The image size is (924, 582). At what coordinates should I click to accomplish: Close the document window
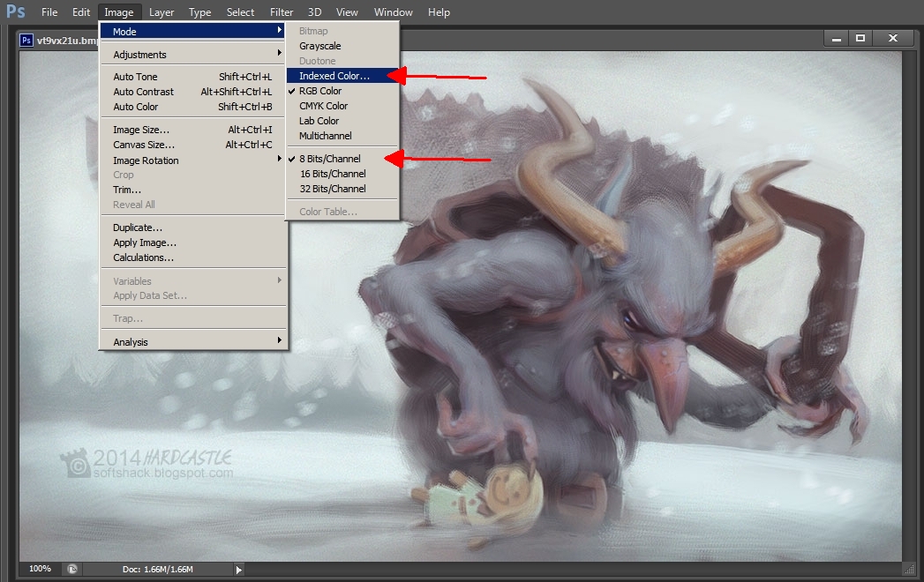pyautogui.click(x=893, y=38)
